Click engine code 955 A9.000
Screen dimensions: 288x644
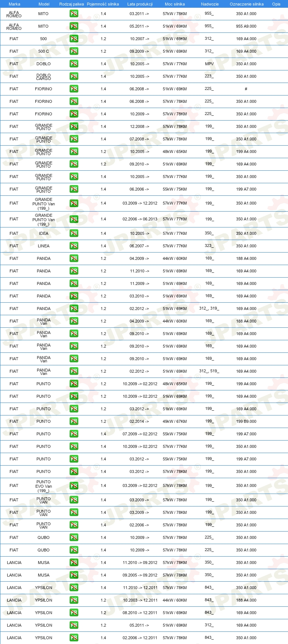coord(246,26)
